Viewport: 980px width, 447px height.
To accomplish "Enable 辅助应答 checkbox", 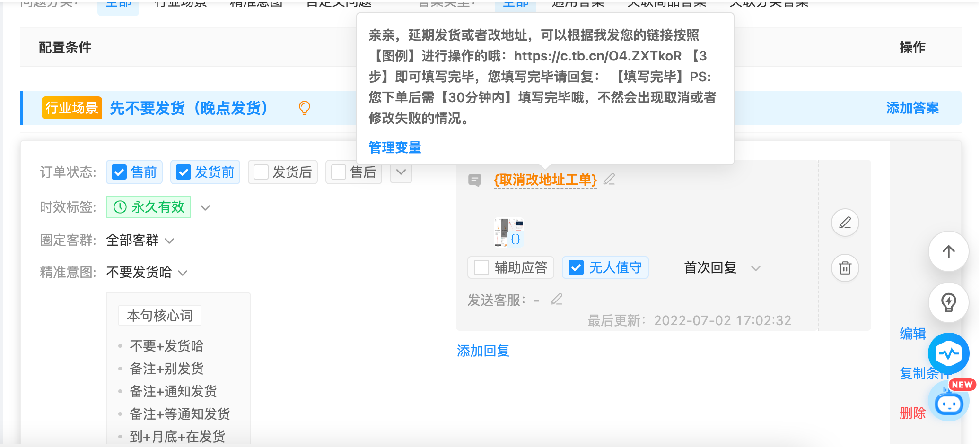I will coord(481,267).
